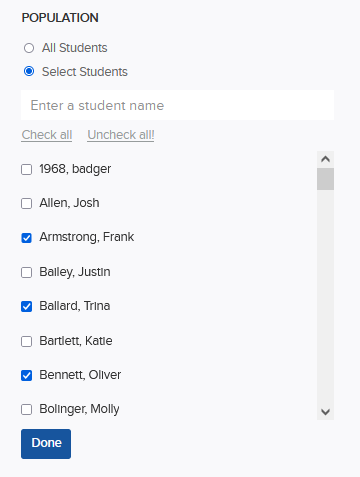Click the Check all link
Screen dimensions: 360x477
(x=47, y=135)
